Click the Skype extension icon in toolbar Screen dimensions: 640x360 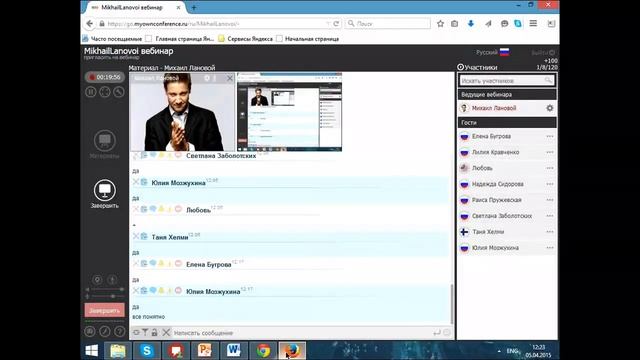click(518, 24)
